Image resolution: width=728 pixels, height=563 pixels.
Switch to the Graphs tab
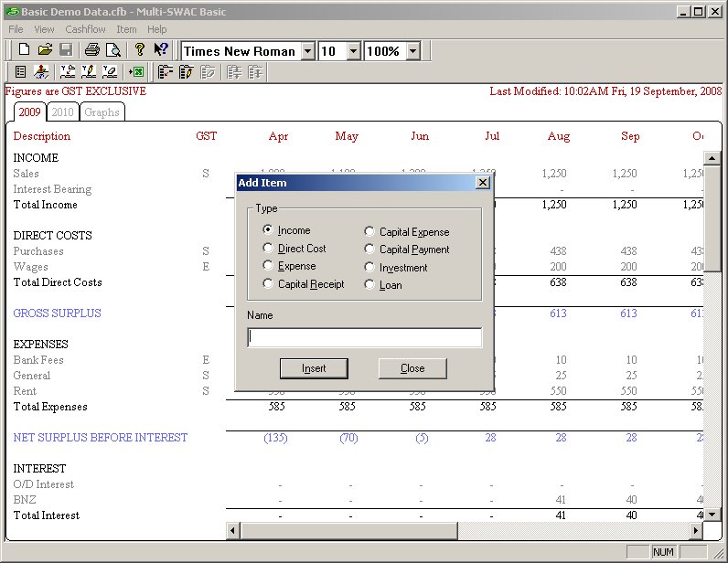pos(102,112)
